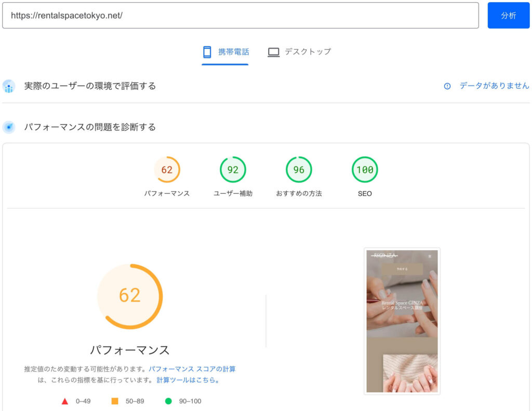This screenshot has width=532, height=411.
Task: Open the 計算ツールはこちら link
Action: point(188,380)
